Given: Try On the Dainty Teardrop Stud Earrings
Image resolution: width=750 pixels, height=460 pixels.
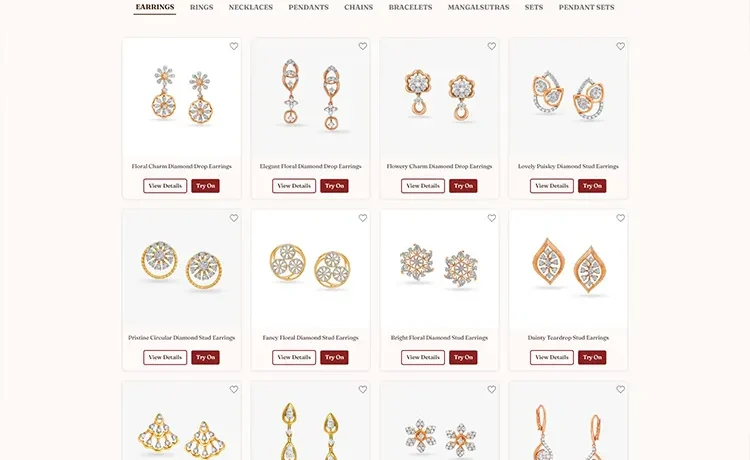Looking at the screenshot, I should tap(592, 358).
